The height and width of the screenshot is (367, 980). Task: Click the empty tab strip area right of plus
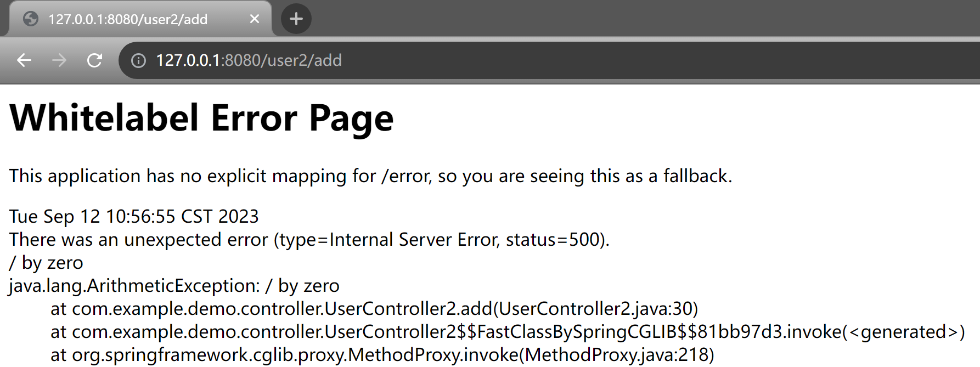click(x=642, y=19)
